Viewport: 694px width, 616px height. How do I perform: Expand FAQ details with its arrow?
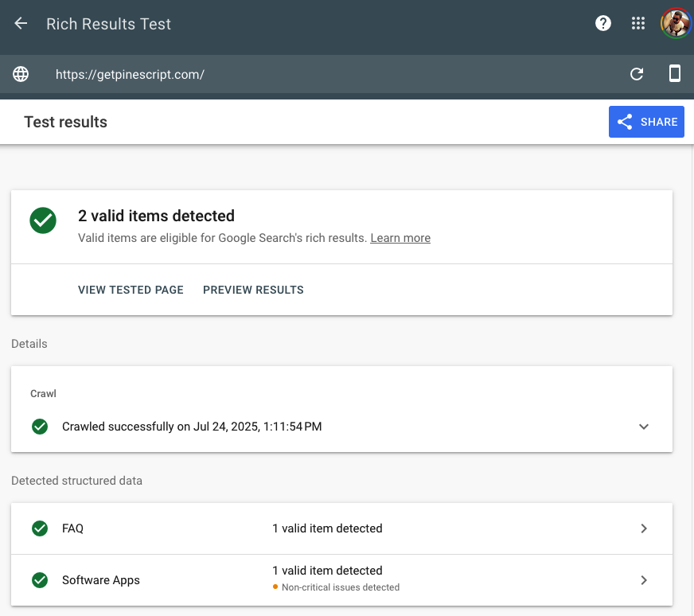click(644, 528)
